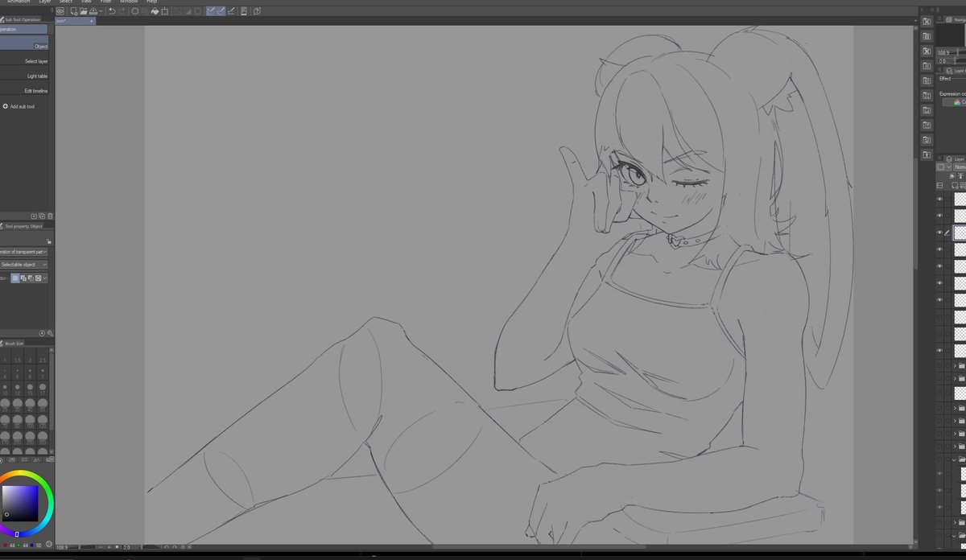
Task: Open the operation of transparent part dropdown
Action: pyautogui.click(x=23, y=252)
